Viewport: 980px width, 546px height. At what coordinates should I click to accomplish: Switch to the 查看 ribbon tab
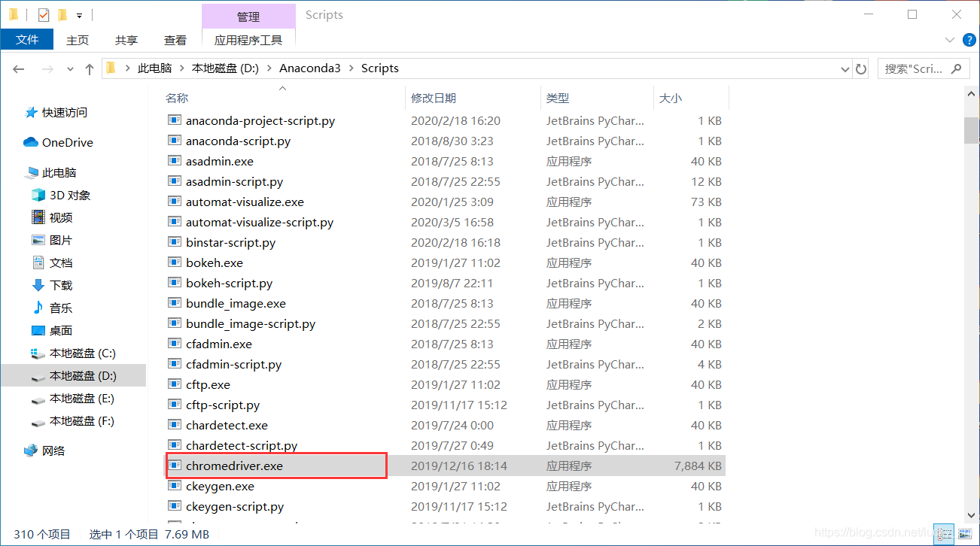click(x=175, y=40)
